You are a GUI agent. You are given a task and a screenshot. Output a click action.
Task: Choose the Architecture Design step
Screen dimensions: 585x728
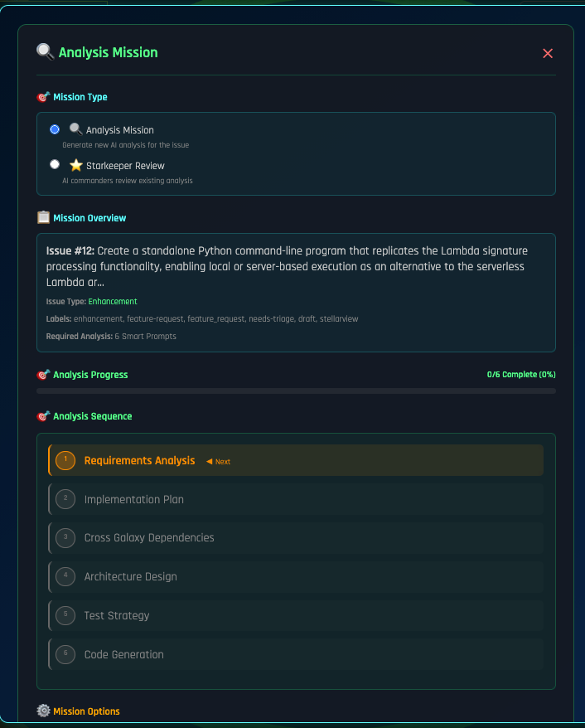[x=130, y=576]
